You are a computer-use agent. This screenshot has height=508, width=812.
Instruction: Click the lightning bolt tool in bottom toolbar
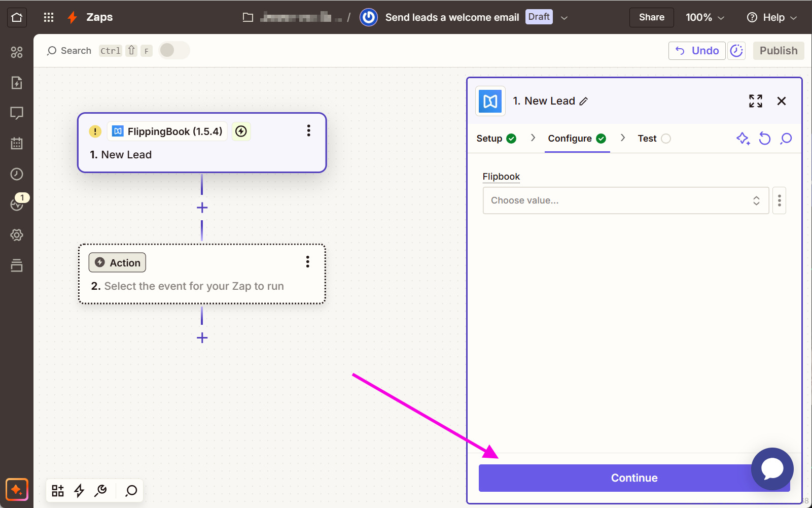click(x=79, y=490)
